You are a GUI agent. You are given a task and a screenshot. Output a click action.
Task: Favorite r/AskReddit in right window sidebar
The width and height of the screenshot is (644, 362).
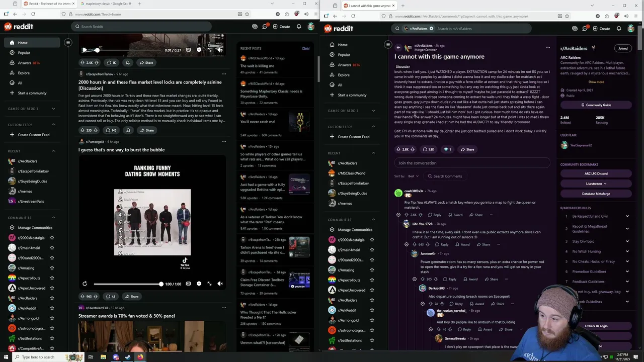372,310
